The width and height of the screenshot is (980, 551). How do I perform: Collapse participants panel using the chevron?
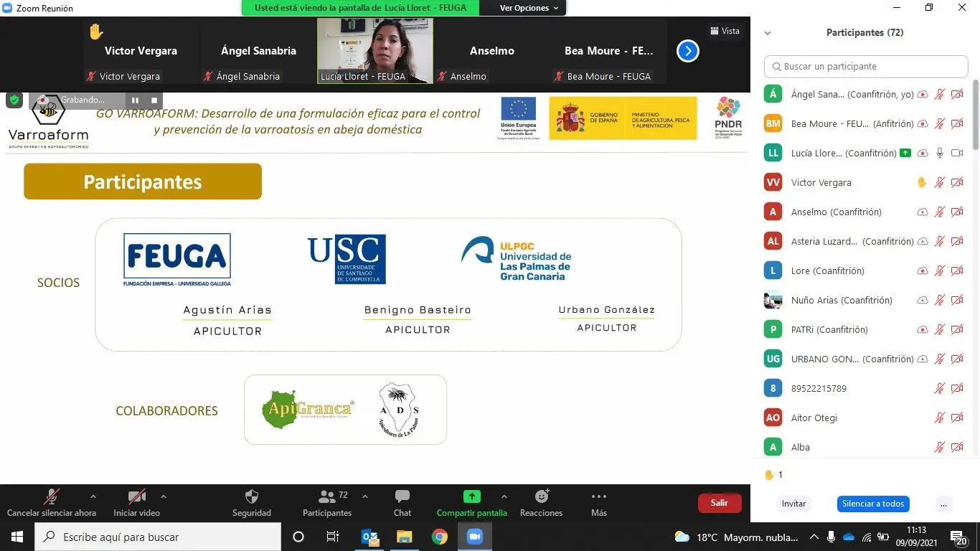(x=767, y=33)
